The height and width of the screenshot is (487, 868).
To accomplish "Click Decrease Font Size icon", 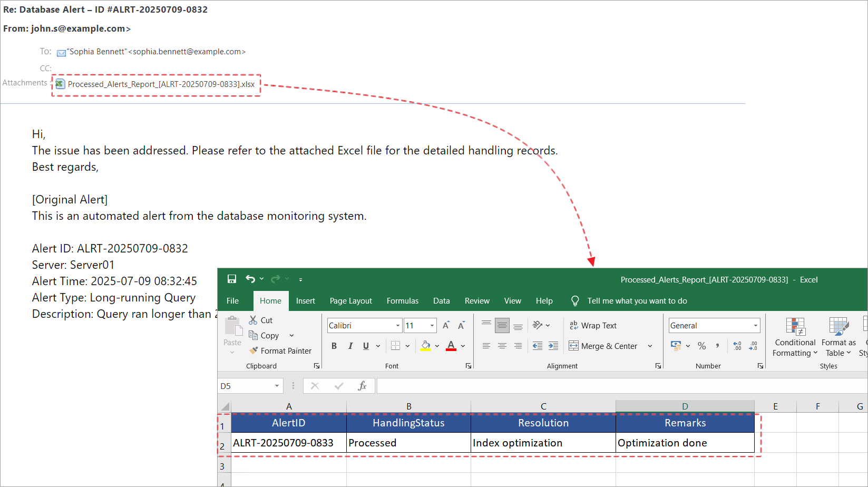I will (461, 325).
